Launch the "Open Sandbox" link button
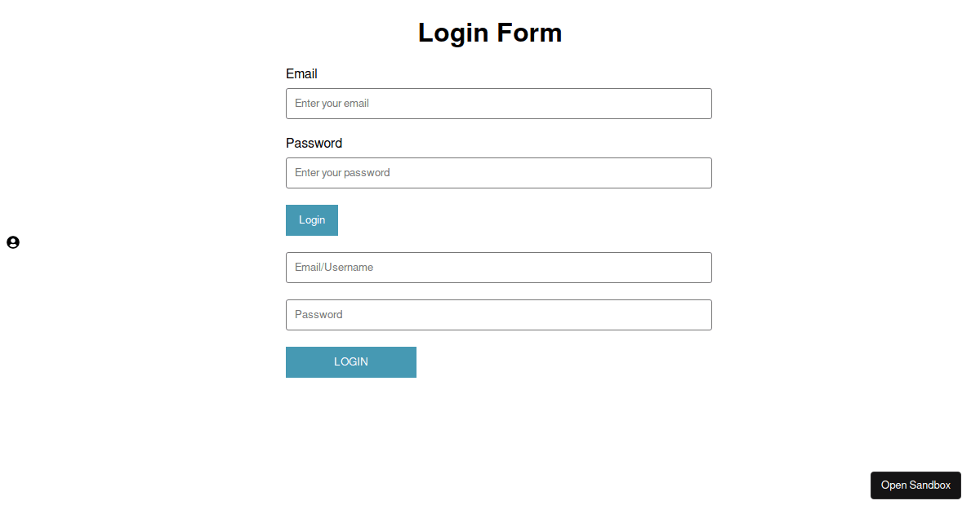Viewport: 980px width, 514px height. pos(915,485)
